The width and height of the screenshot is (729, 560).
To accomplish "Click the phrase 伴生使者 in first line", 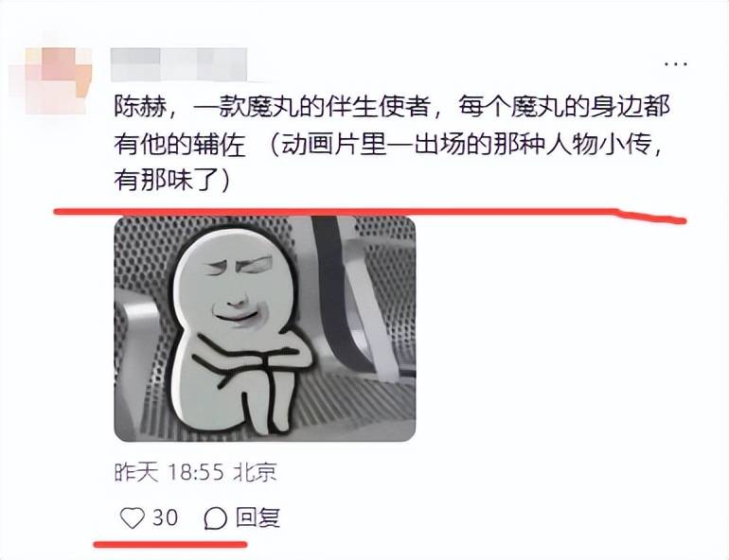I will click(376, 107).
